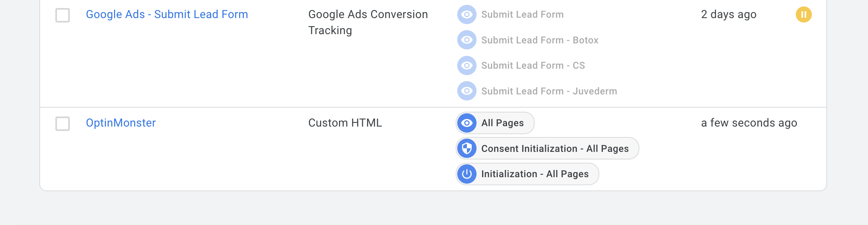Image resolution: width=868 pixels, height=225 pixels.
Task: Select Consent Initialization - All Pages trigger
Action: point(547,148)
